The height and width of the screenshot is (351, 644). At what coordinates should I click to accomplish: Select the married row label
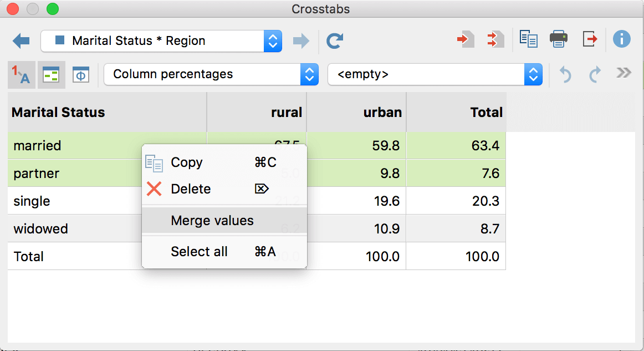click(x=37, y=145)
